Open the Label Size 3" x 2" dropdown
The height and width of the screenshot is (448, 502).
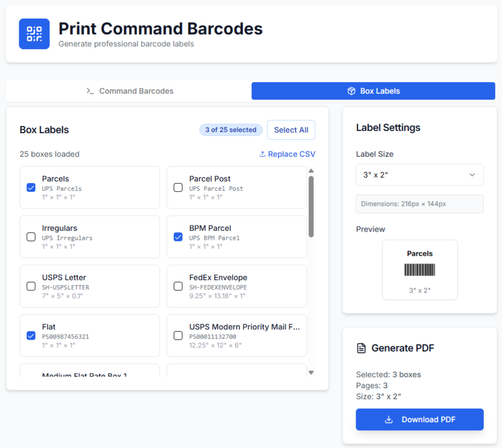[x=420, y=175]
